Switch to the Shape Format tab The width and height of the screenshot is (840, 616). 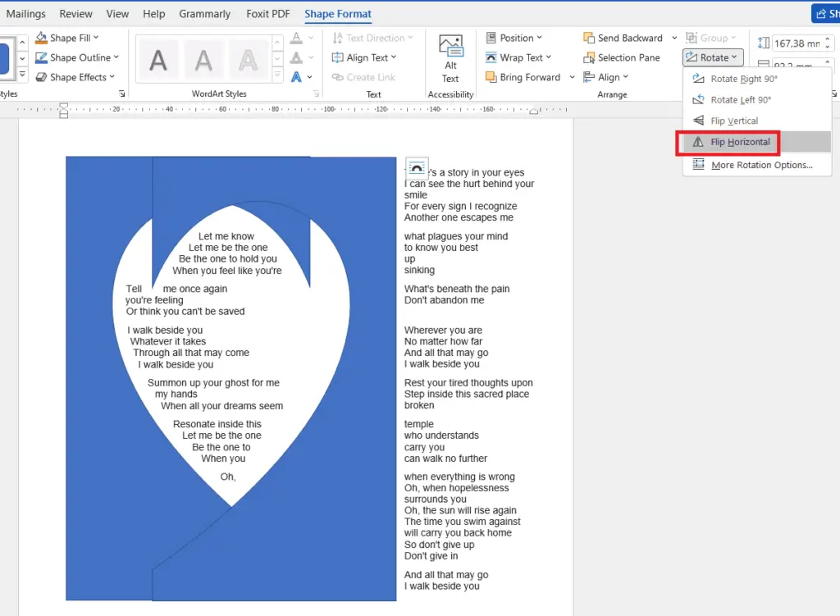[x=338, y=14]
